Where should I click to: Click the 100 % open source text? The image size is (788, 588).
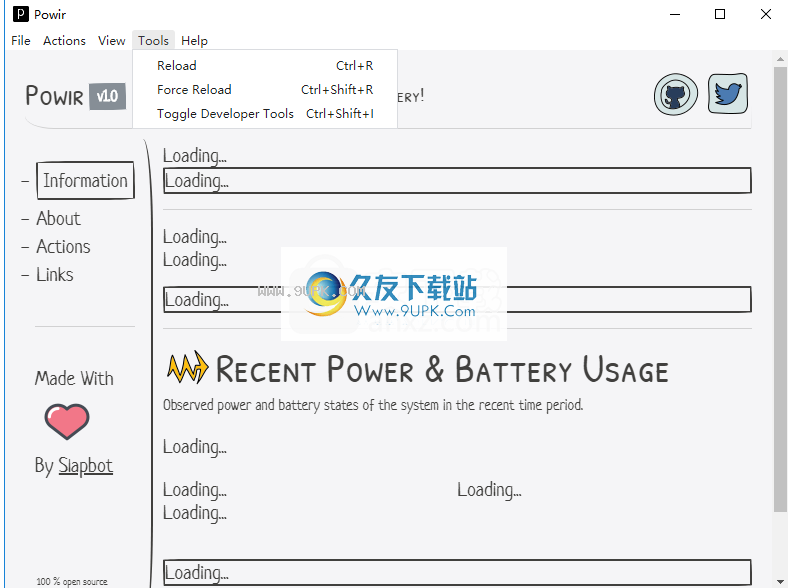[x=72, y=581]
